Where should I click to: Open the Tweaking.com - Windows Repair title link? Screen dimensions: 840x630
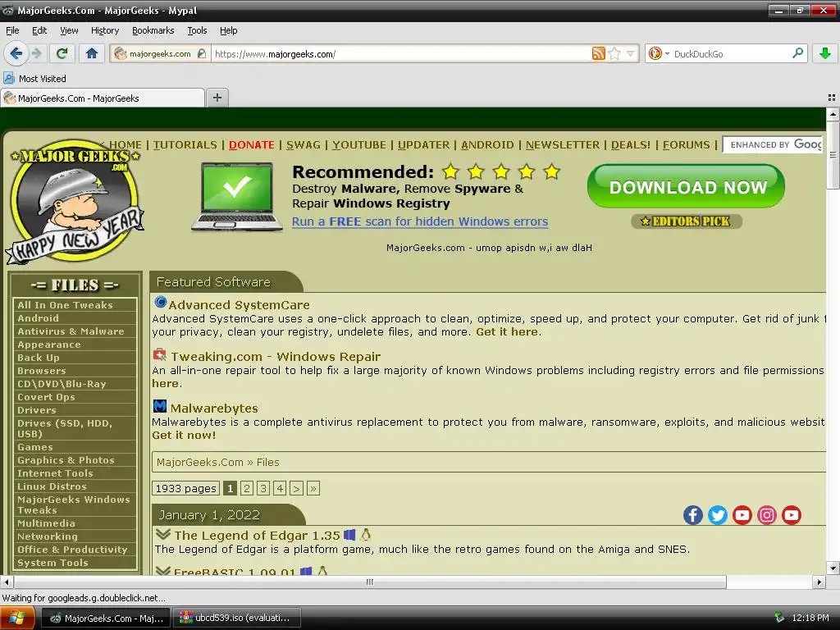tap(276, 356)
